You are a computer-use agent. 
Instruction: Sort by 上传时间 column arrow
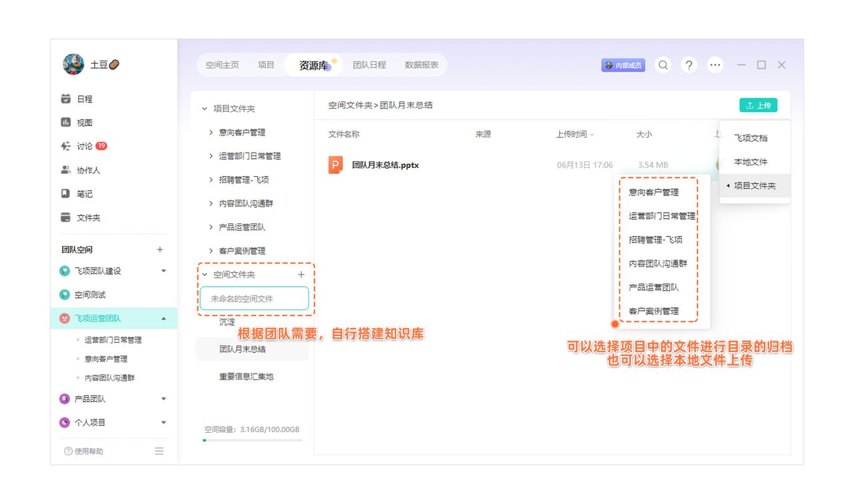pos(592,135)
